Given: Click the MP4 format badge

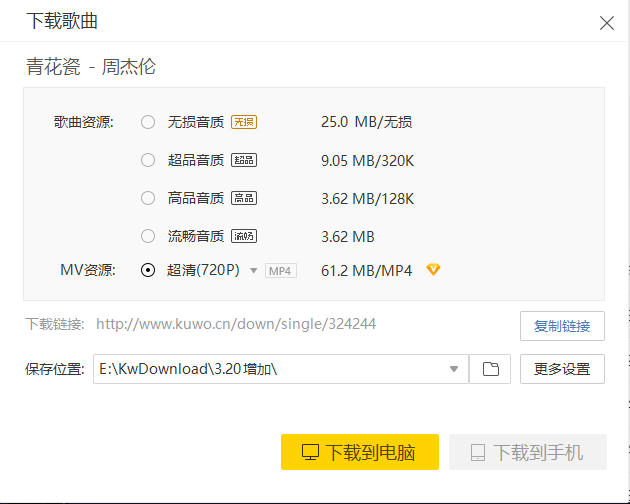Looking at the screenshot, I should [x=281, y=271].
